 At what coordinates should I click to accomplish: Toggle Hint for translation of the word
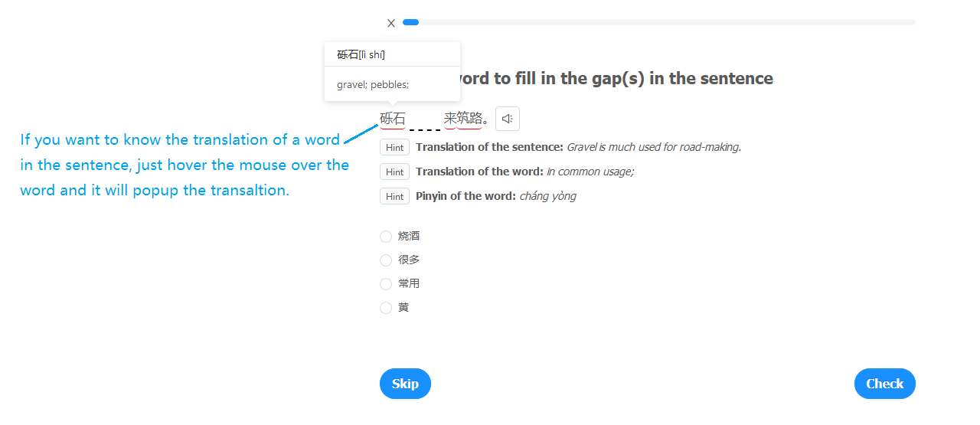394,172
